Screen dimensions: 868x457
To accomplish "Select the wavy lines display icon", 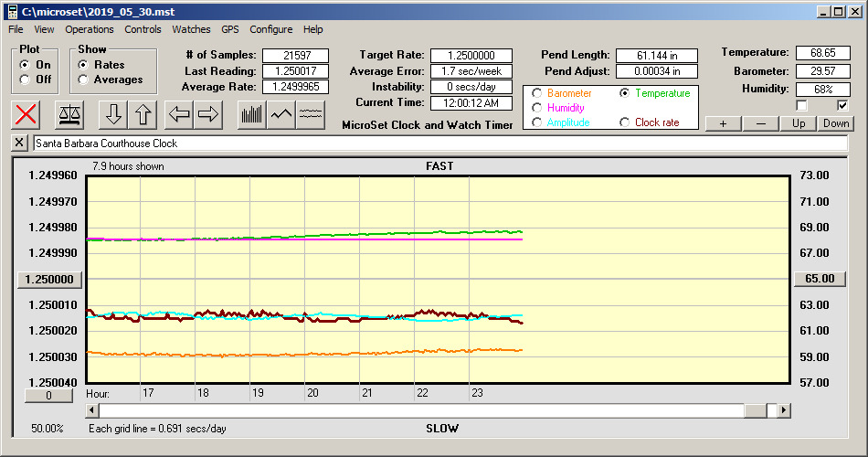I will coord(311,114).
